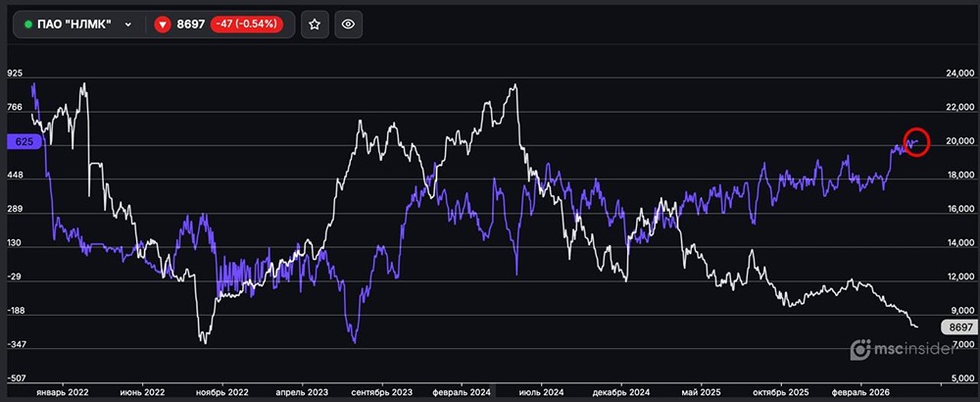Click the 766 left axis label

pyautogui.click(x=15, y=108)
